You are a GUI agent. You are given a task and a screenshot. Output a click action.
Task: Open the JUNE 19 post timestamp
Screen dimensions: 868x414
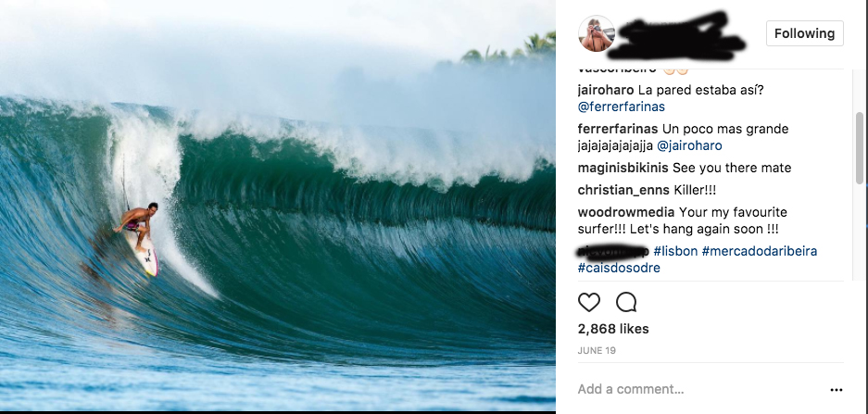pyautogui.click(x=597, y=350)
